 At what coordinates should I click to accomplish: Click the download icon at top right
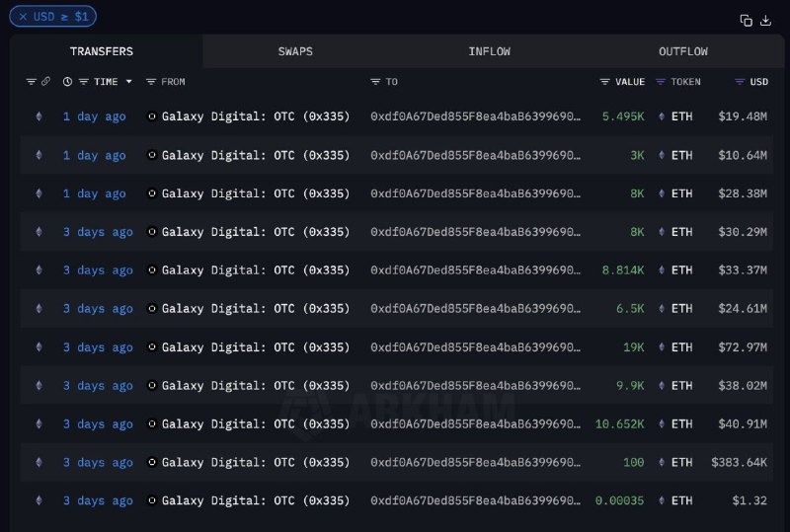765,20
